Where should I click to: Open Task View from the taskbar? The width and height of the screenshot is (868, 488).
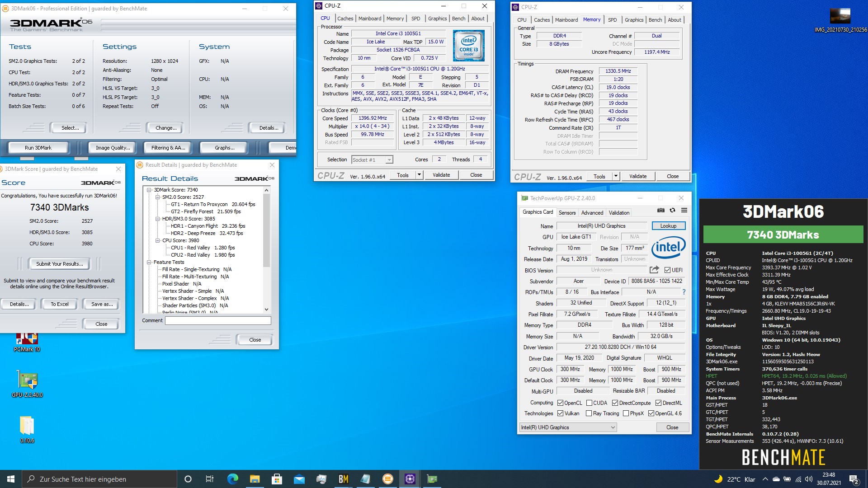pyautogui.click(x=210, y=479)
